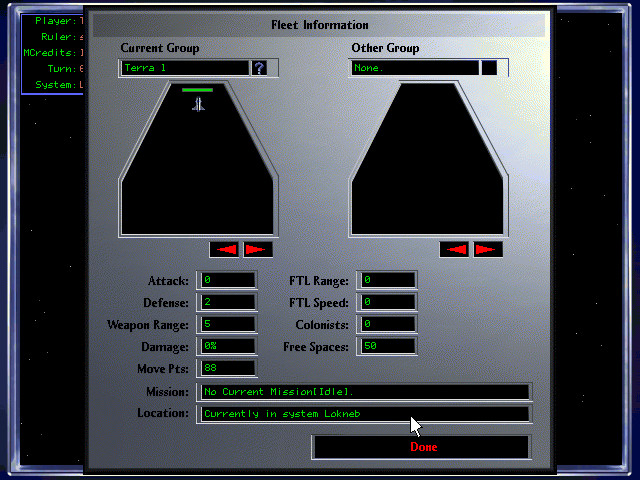Click the Defense value 2 field
Screen dimensions: 640x480
coord(227,302)
